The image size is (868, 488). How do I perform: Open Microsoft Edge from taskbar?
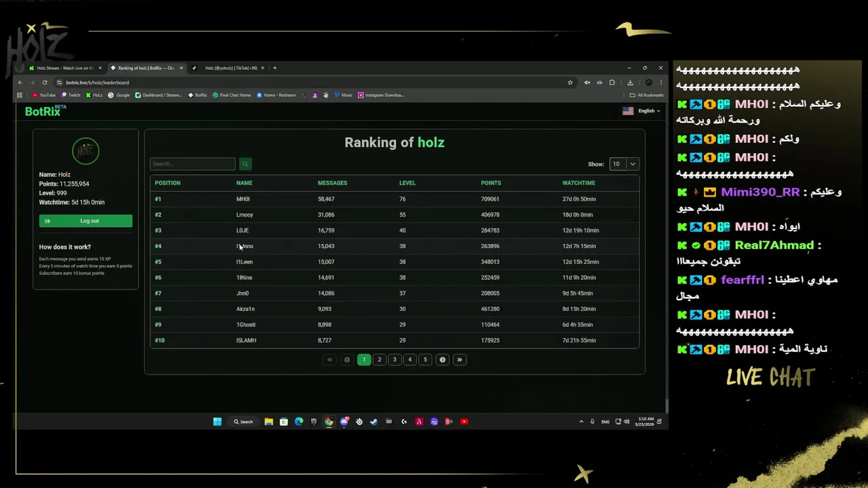click(298, 422)
